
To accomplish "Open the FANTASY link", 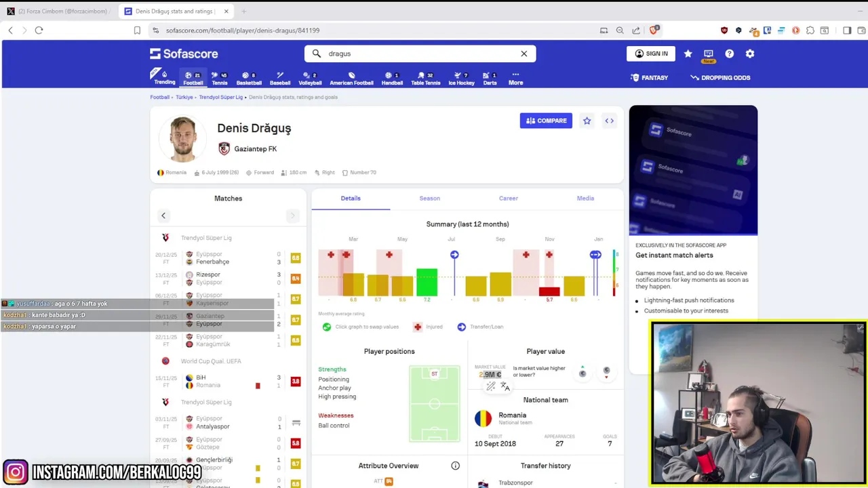I will pyautogui.click(x=650, y=78).
